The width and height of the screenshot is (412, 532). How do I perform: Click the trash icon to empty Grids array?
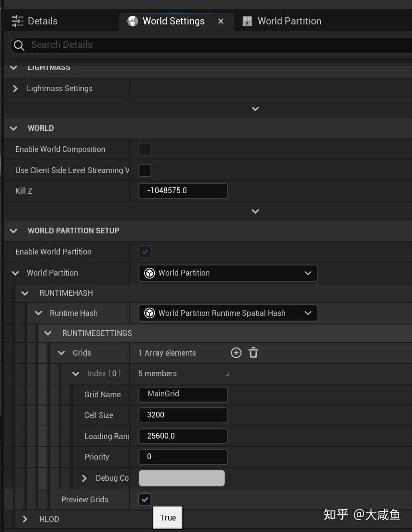[x=253, y=353]
